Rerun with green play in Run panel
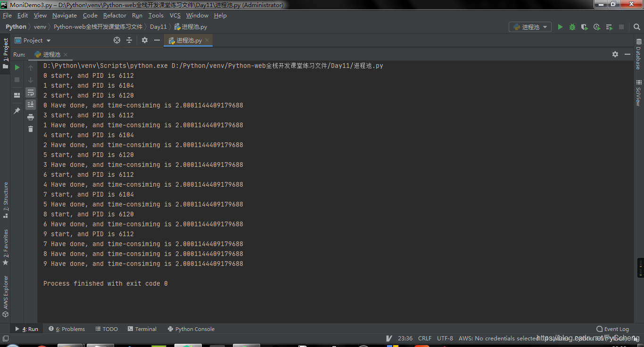 pos(17,68)
